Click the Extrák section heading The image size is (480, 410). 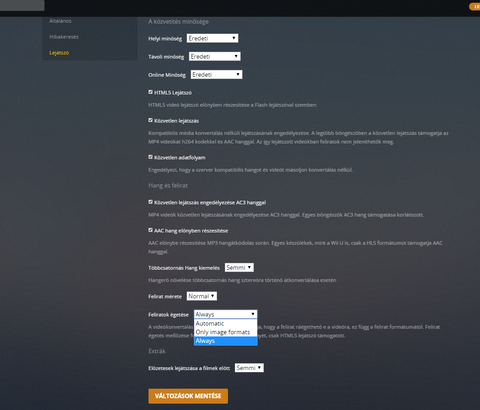coord(157,351)
